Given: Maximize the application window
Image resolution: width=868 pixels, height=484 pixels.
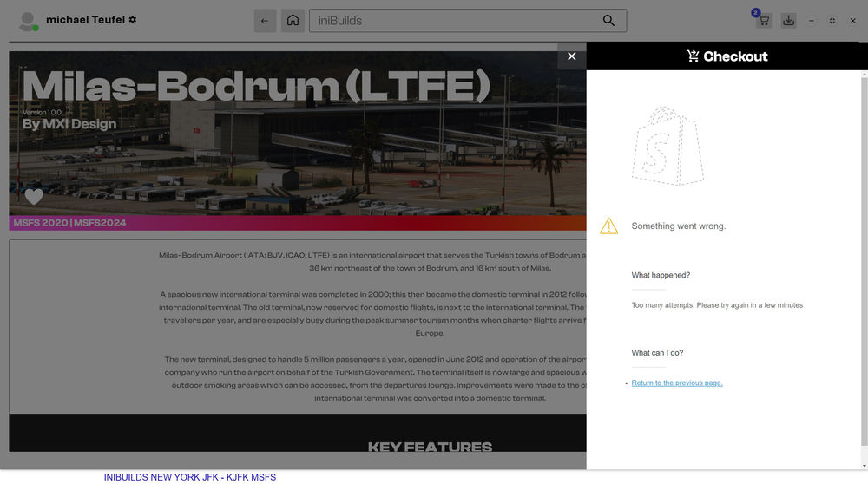Looking at the screenshot, I should pyautogui.click(x=832, y=21).
